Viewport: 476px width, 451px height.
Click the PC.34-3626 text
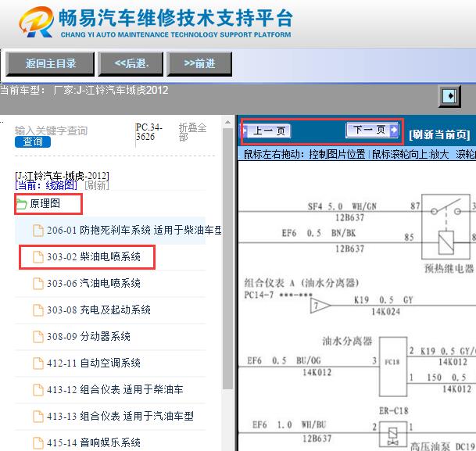tap(149, 132)
